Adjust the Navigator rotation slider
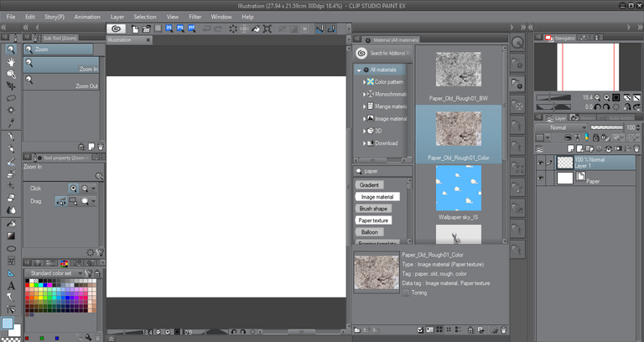The image size is (644, 342). tap(553, 106)
